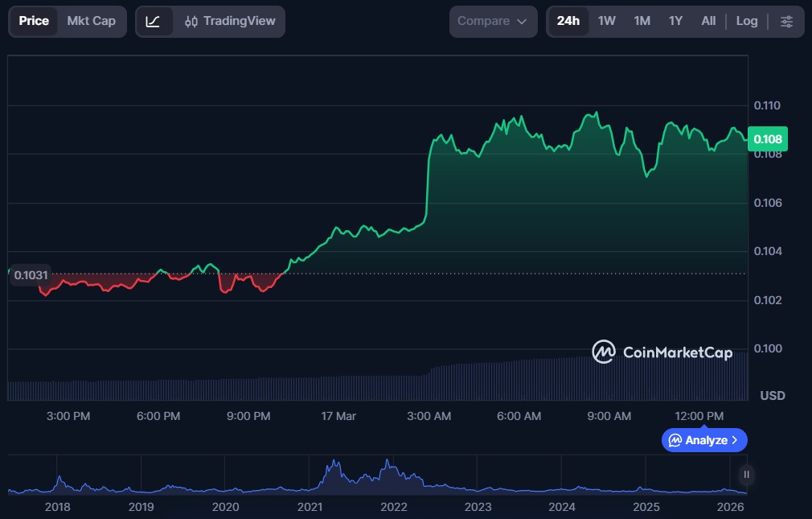Image resolution: width=812 pixels, height=519 pixels.
Task: Select the Price view toggle
Action: click(34, 22)
